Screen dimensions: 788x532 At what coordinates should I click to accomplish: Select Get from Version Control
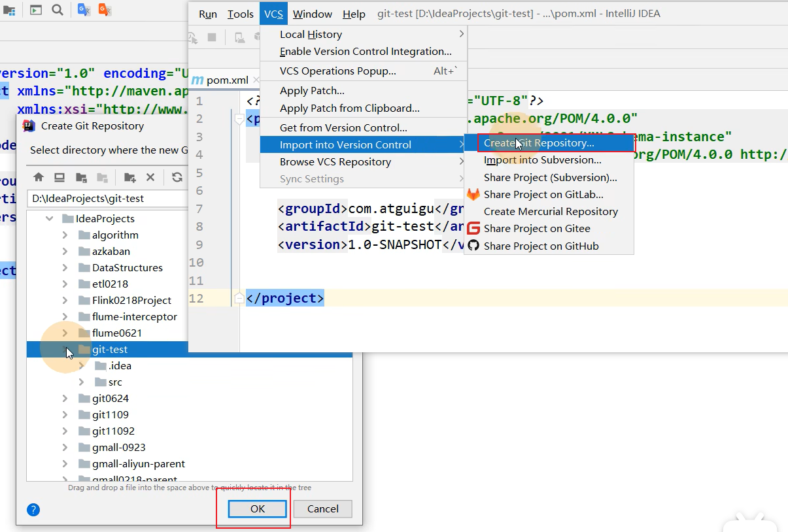pyautogui.click(x=364, y=128)
